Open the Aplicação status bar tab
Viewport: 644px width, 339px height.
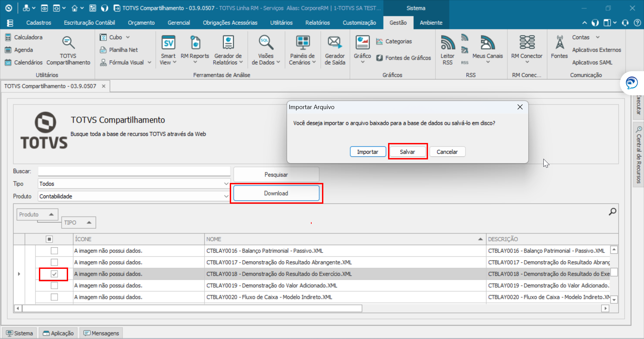point(58,333)
